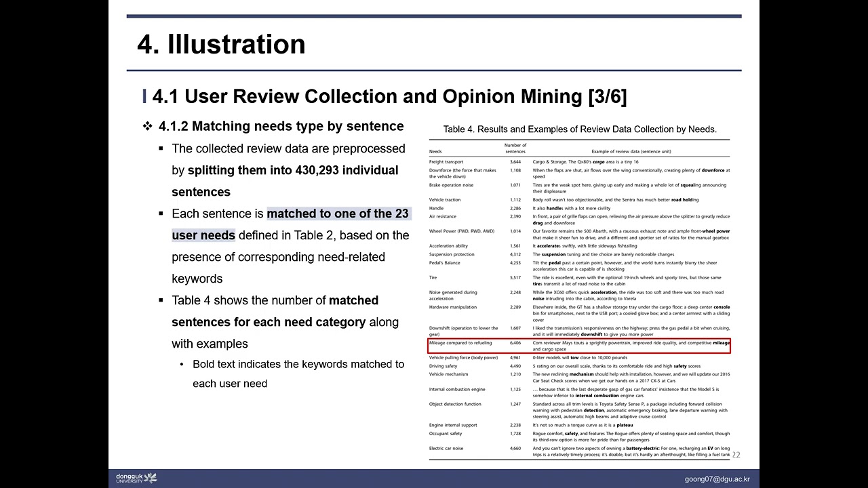This screenshot has height=488, width=868.
Task: Click line 'presence of corresponding need-related'
Action: coord(278,257)
